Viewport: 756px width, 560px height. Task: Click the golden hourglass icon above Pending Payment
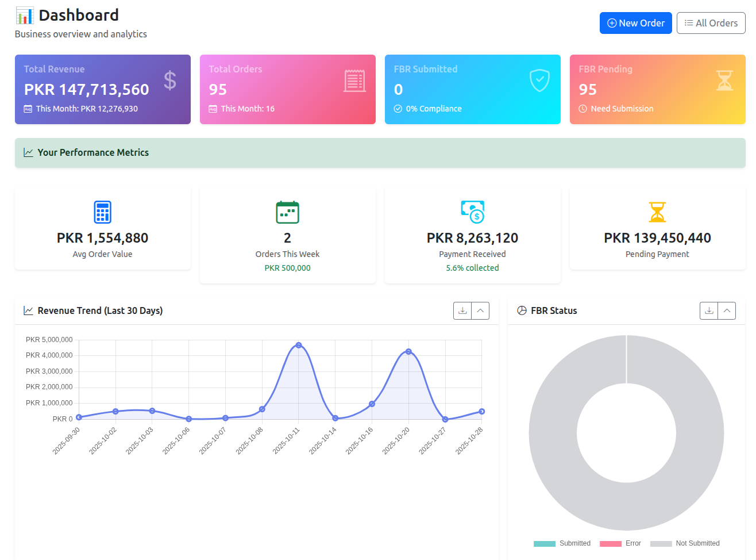657,212
